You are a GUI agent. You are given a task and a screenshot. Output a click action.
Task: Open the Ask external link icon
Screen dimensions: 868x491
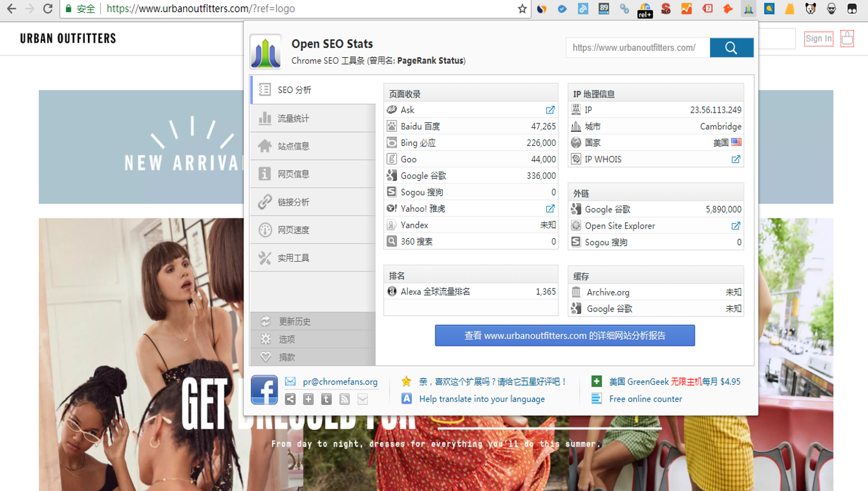[x=550, y=110]
